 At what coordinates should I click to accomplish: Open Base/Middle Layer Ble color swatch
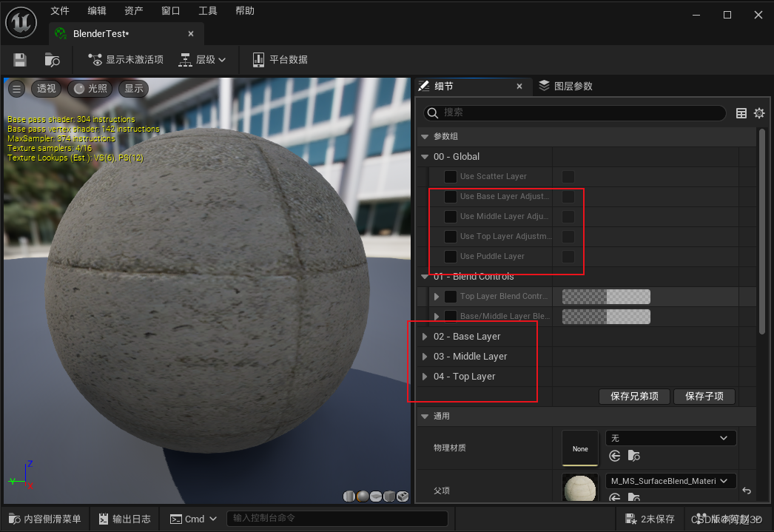[606, 317]
